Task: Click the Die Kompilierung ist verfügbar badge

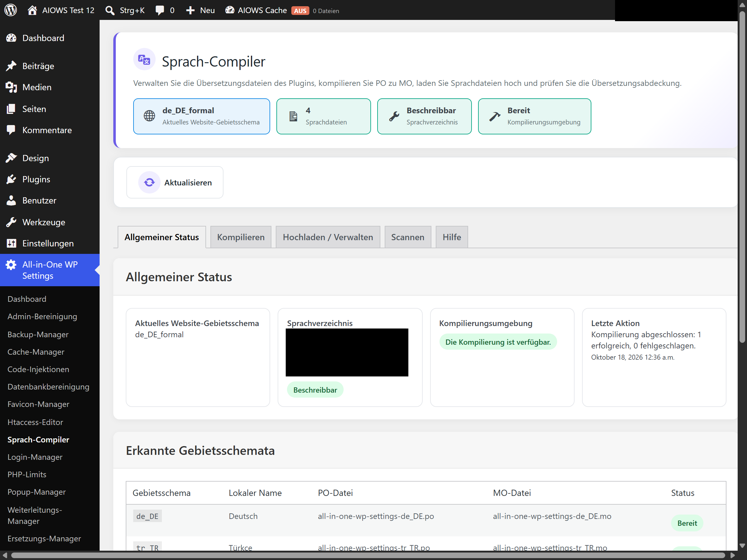Action: (498, 342)
